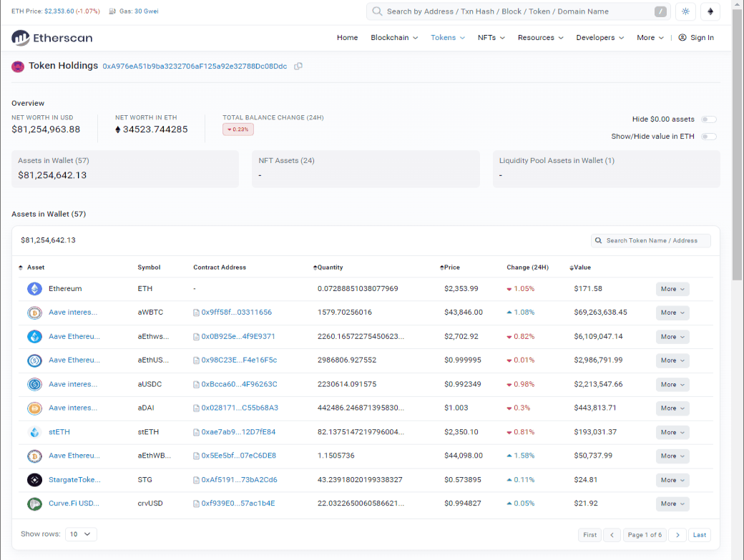Click the search magnifier icon in top bar
The image size is (744, 560).
(377, 11)
